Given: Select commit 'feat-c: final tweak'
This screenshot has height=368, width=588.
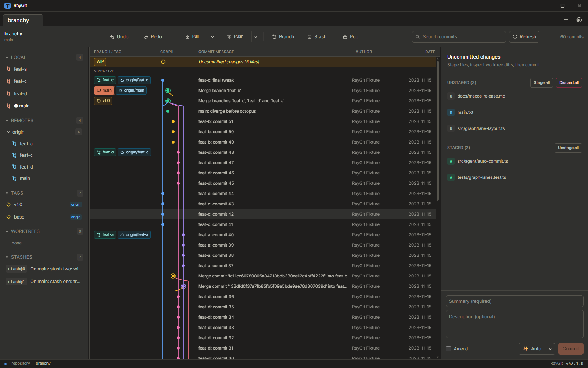Looking at the screenshot, I should [x=263, y=80].
